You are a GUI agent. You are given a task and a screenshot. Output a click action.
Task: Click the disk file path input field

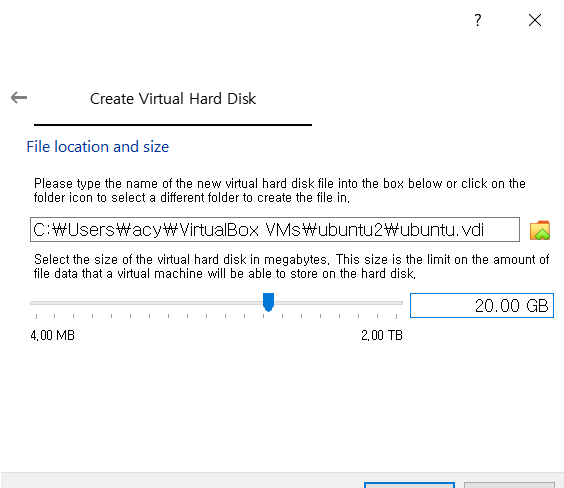[275, 229]
